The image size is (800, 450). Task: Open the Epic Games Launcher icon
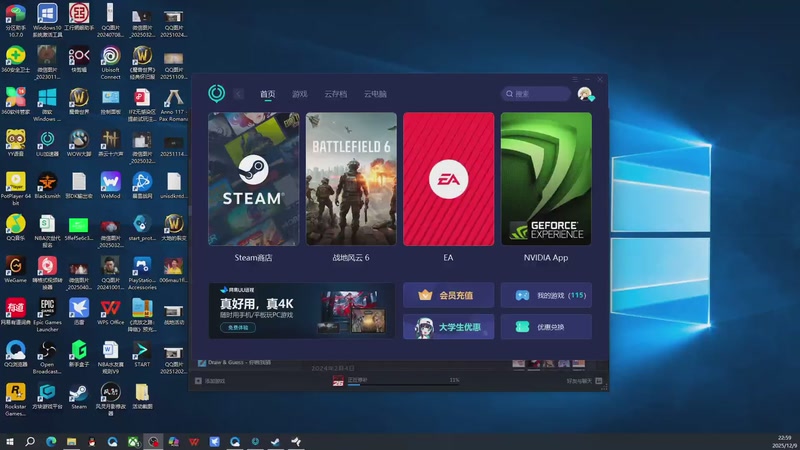pos(47,315)
